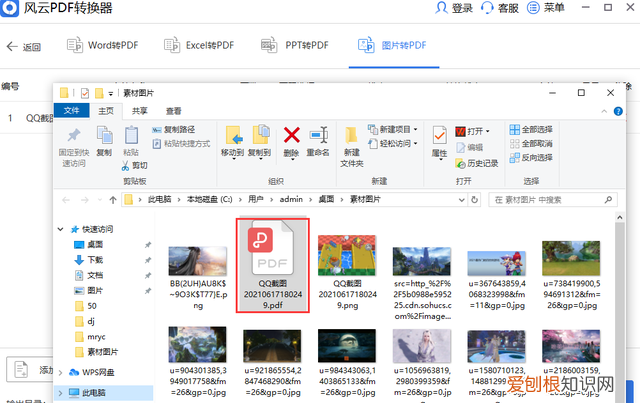The width and height of the screenshot is (640, 403).
Task: Open the 文件 ribbon tab
Action: pos(71,110)
